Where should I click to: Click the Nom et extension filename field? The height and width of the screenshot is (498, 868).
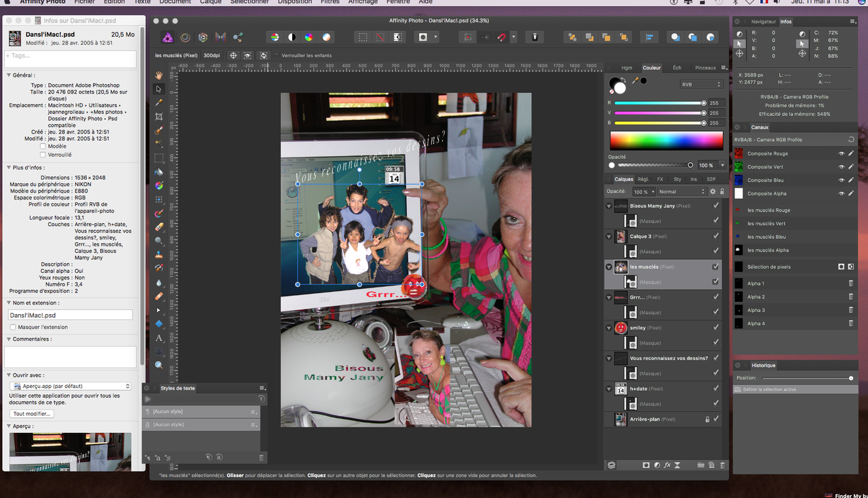pos(69,315)
